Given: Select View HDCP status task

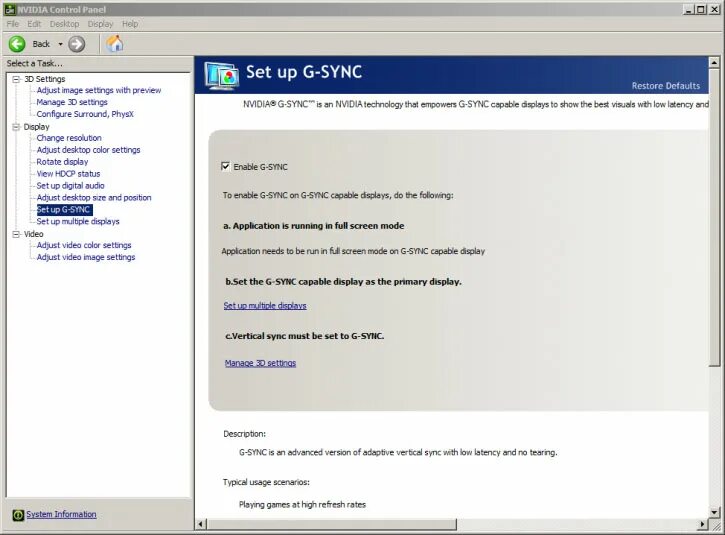Looking at the screenshot, I should point(68,174).
